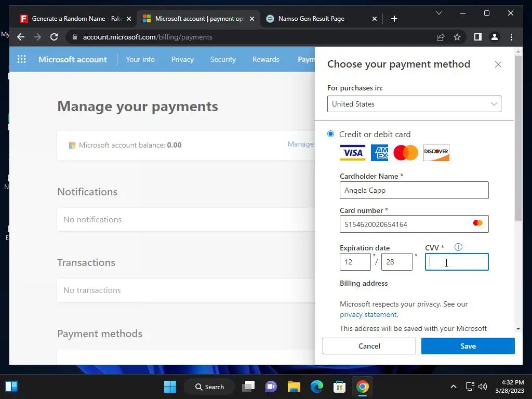The width and height of the screenshot is (532, 399).
Task: Open the Privacy menu
Action: (x=182, y=59)
